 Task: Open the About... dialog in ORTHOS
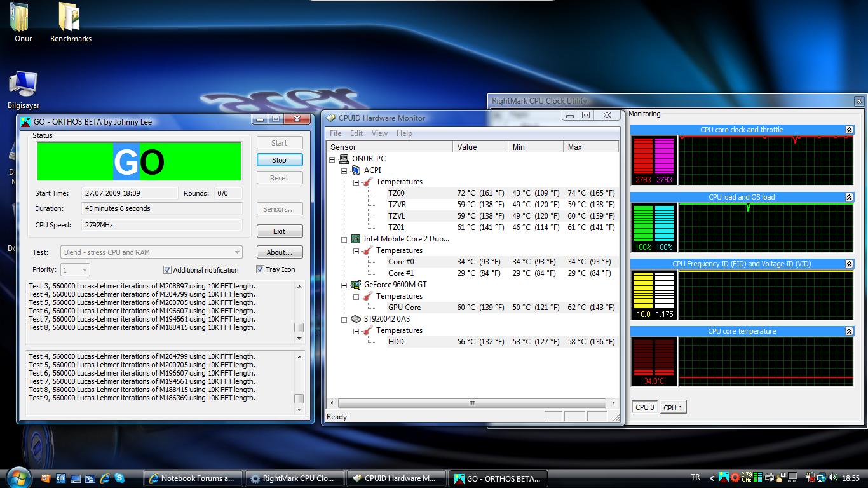[x=280, y=252]
